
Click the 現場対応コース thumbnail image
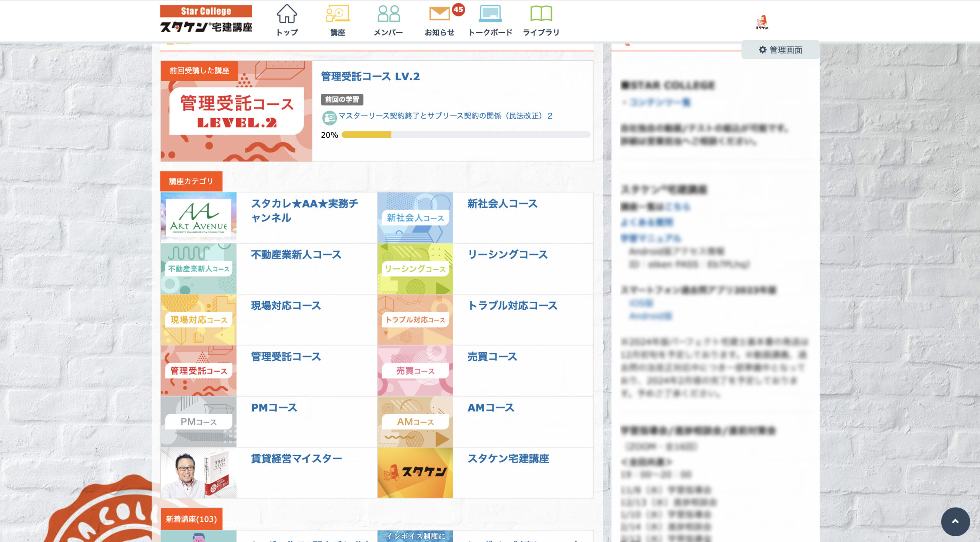pyautogui.click(x=198, y=319)
